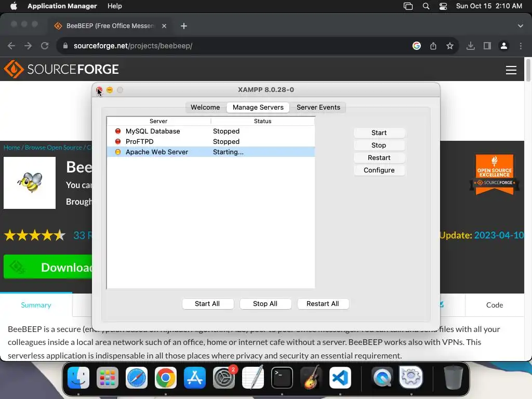The height and width of the screenshot is (399, 532).
Task: Bookmark this page with the star
Action: point(450,46)
